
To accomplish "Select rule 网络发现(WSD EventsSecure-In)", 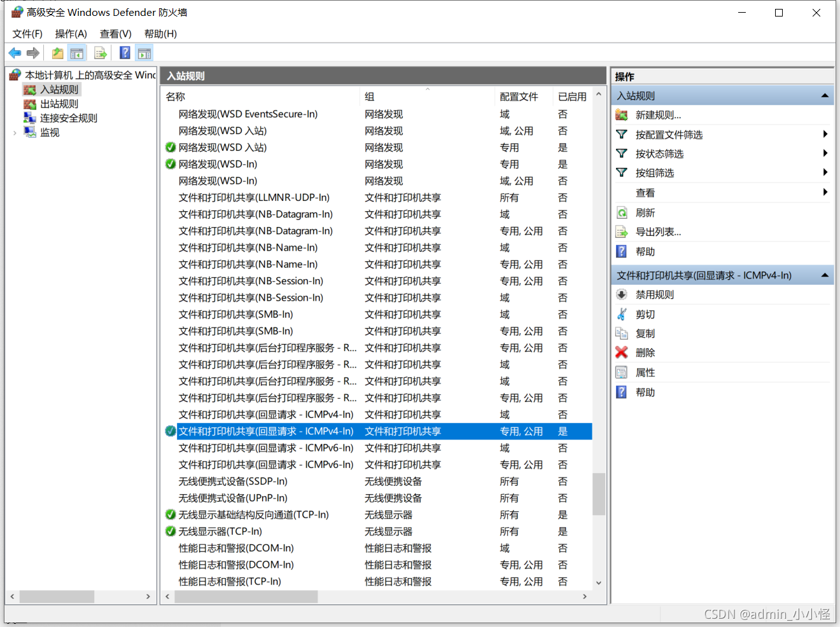I will click(248, 114).
